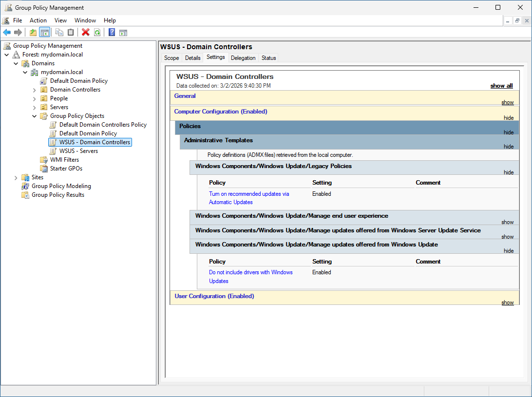This screenshot has width=532, height=397.
Task: Collapse the mydomain.local domain node
Action: click(x=25, y=72)
